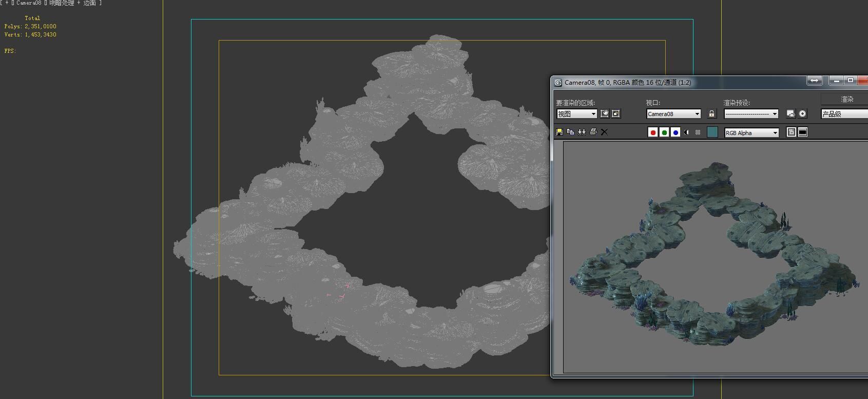Image resolution: width=868 pixels, height=399 pixels.
Task: Open the RGB Alpha channel dropdown
Action: (751, 132)
